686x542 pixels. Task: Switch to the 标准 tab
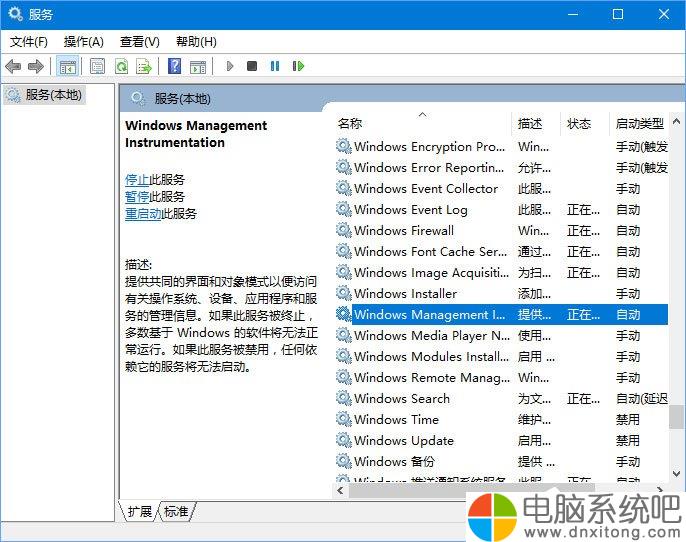point(176,511)
